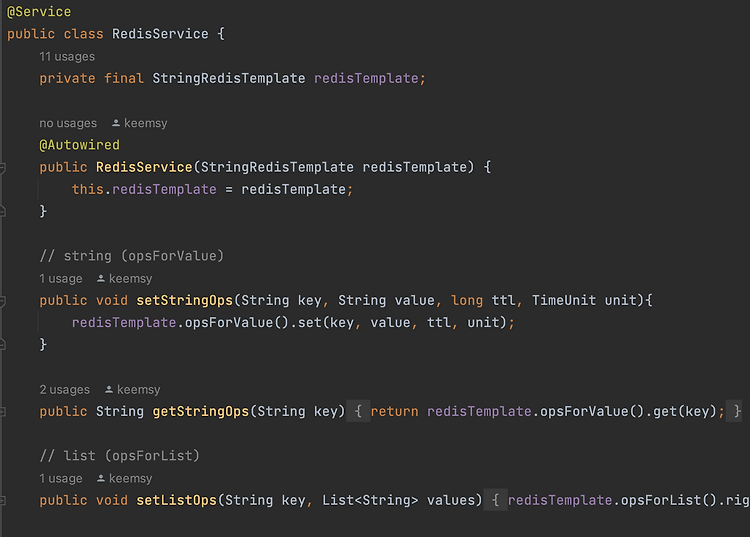750x537 pixels.
Task: Expand the folded getStringOps method in gutter
Action: 2,412
